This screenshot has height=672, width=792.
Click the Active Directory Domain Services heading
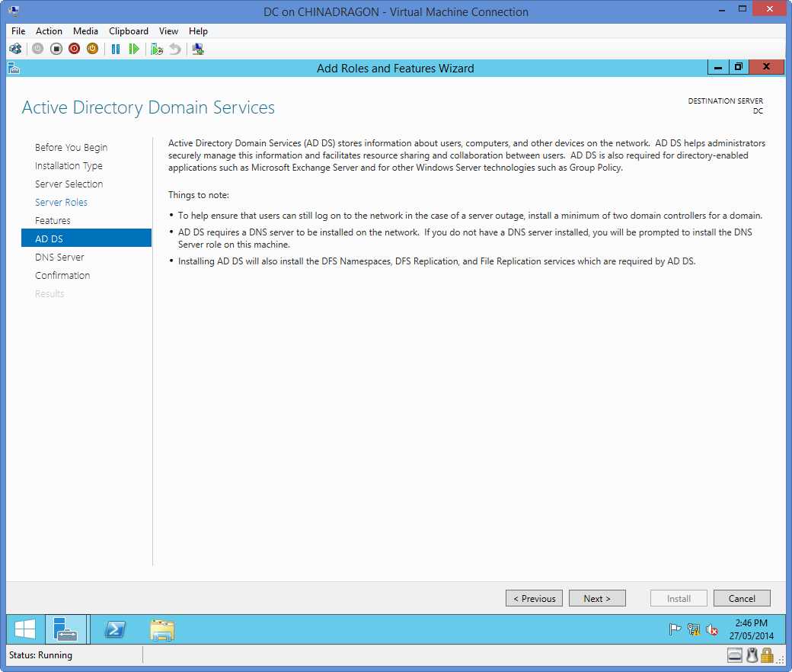coord(148,107)
